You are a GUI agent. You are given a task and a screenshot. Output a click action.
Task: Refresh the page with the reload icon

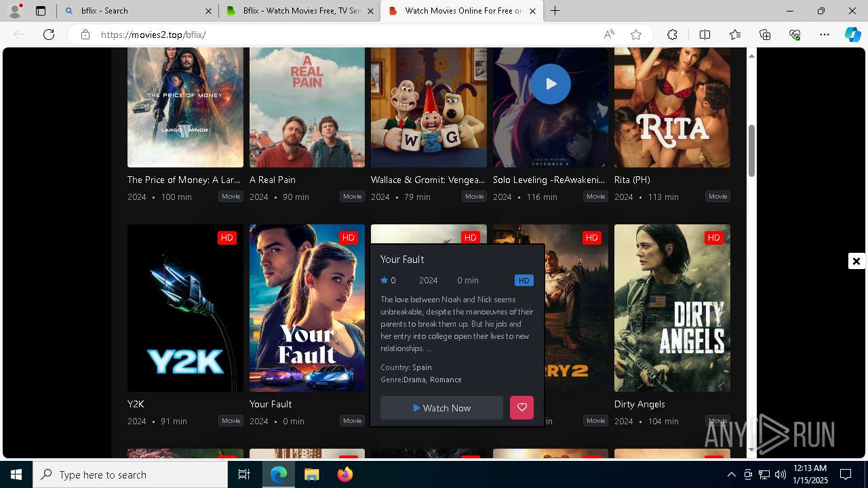tap(49, 35)
